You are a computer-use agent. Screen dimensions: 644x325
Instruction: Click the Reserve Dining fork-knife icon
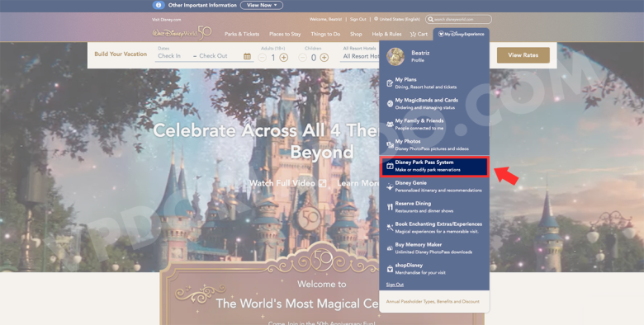(390, 207)
